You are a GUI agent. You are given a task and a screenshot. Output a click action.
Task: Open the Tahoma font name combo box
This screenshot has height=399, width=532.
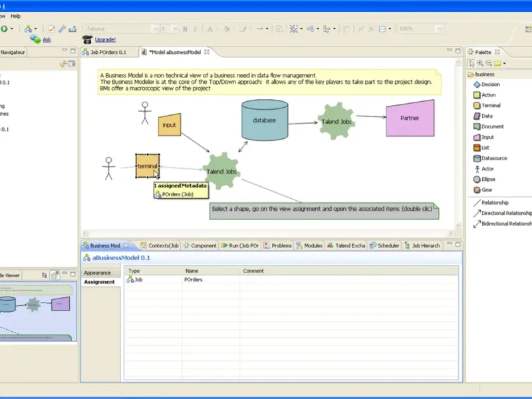pos(122,29)
